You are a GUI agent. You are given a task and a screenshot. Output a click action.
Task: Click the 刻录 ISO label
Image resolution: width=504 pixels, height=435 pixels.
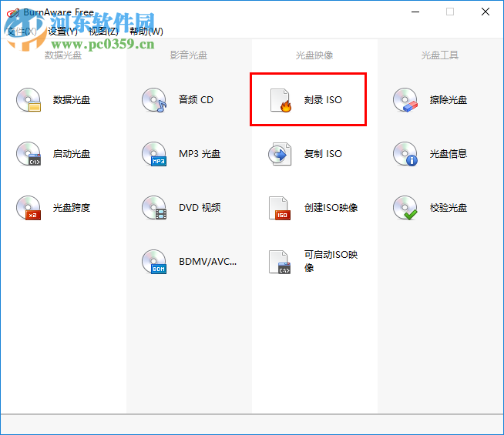click(x=323, y=100)
